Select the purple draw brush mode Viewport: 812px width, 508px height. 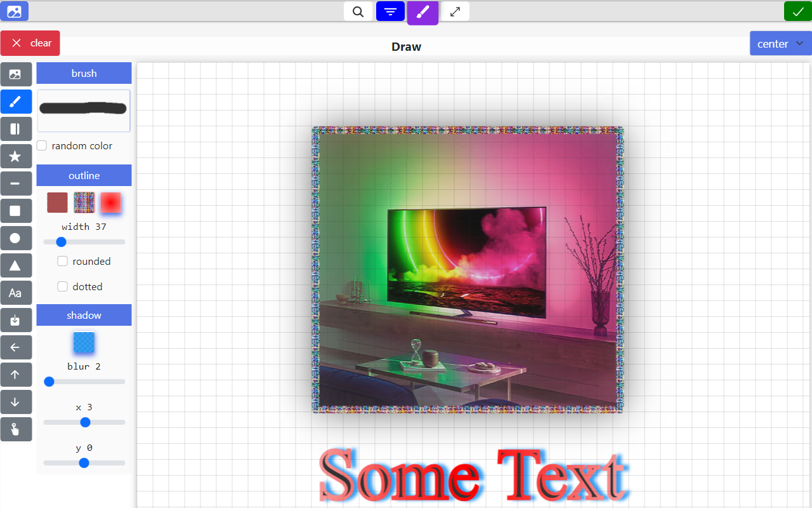click(x=423, y=12)
